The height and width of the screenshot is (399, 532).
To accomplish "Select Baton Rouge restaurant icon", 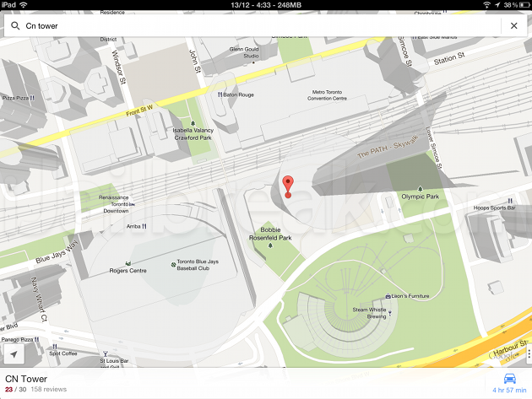I will 220,94.
